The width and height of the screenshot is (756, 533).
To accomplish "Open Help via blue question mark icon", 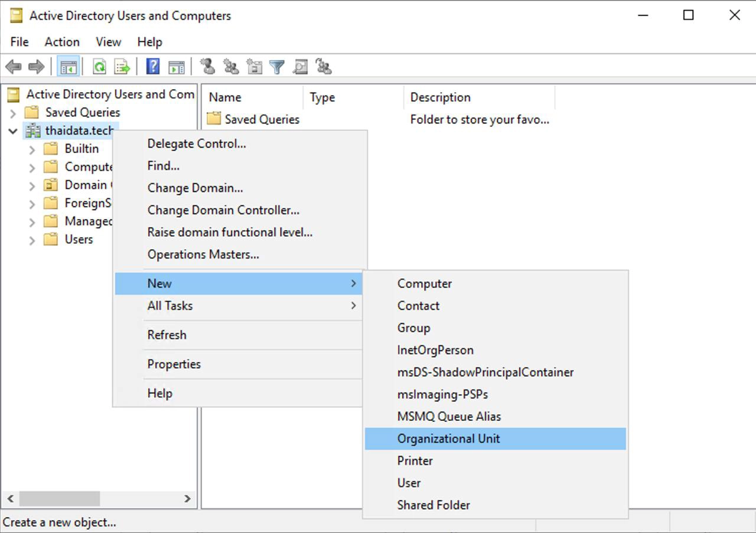I will point(153,66).
